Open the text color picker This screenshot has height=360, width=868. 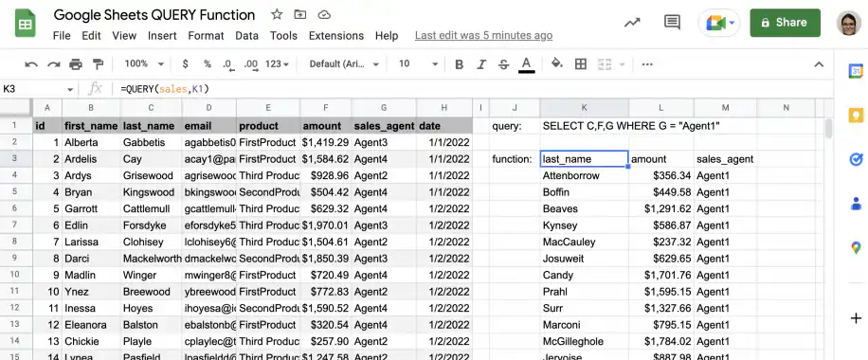pyautogui.click(x=527, y=64)
